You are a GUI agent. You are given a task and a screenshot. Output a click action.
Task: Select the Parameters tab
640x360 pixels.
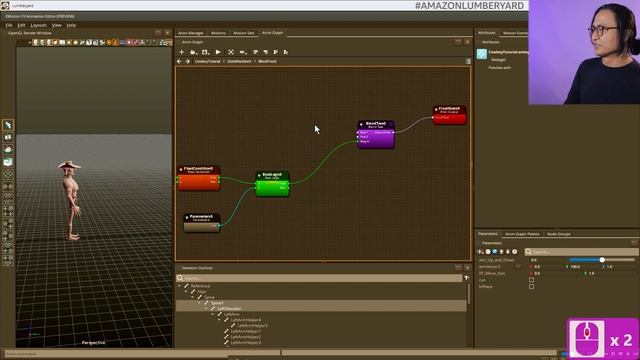tap(488, 233)
